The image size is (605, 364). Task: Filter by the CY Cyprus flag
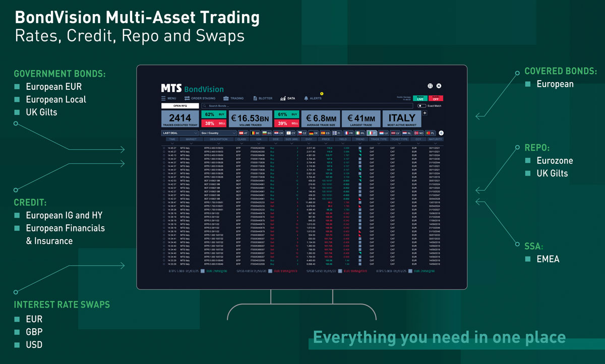pos(291,133)
